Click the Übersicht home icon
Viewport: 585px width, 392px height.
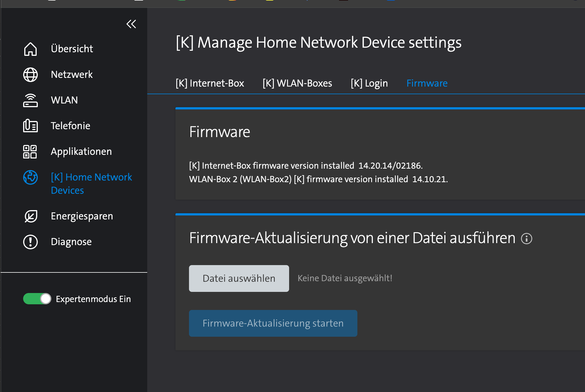coord(30,49)
